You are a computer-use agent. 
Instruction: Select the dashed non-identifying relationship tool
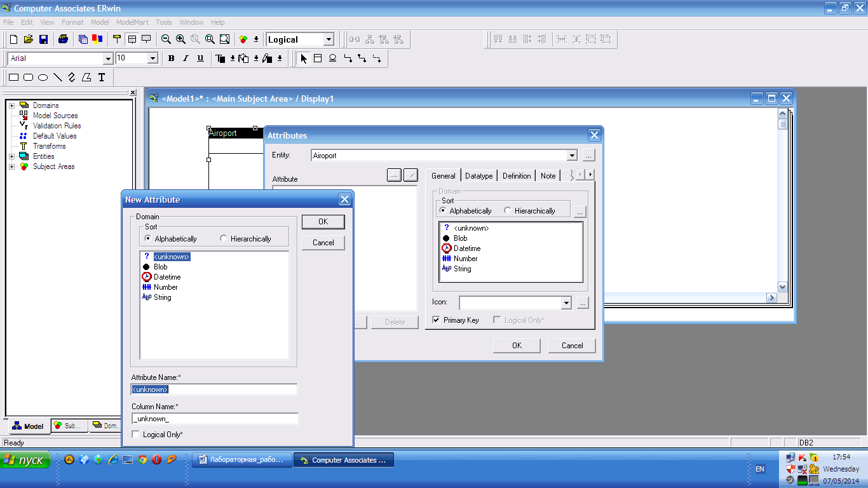coord(376,58)
